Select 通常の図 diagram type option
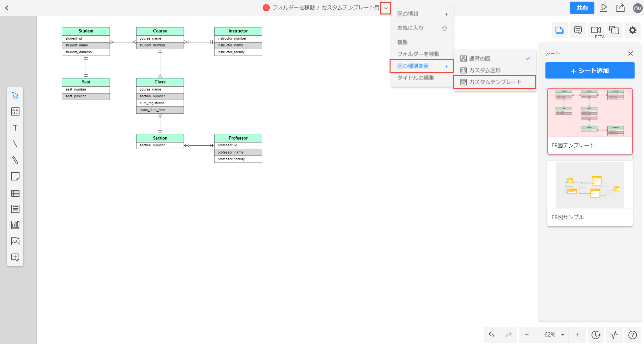Viewport: 644px width, 344px height. [x=480, y=58]
